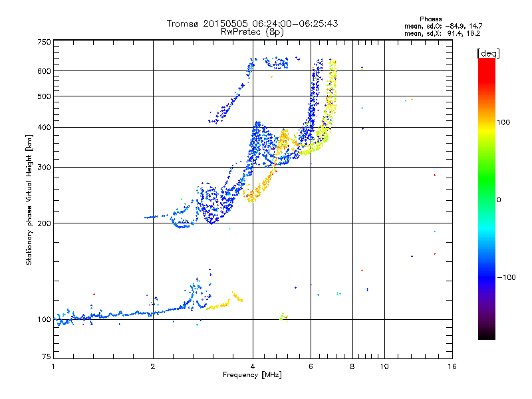Screen dimensions: 532x399
Task: Click the plot title 'Tromsø 20150505 06:24:00-06:25:43'
Action: coord(252,23)
